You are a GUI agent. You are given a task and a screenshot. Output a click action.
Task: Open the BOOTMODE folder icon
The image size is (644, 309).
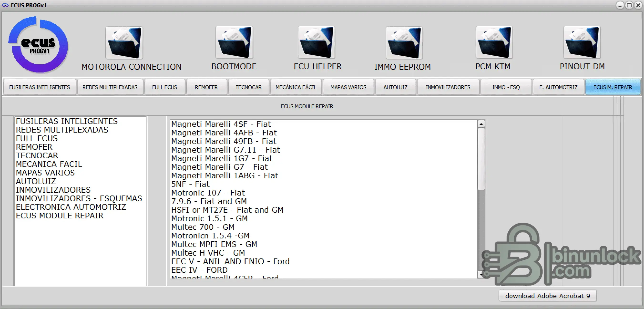point(234,42)
